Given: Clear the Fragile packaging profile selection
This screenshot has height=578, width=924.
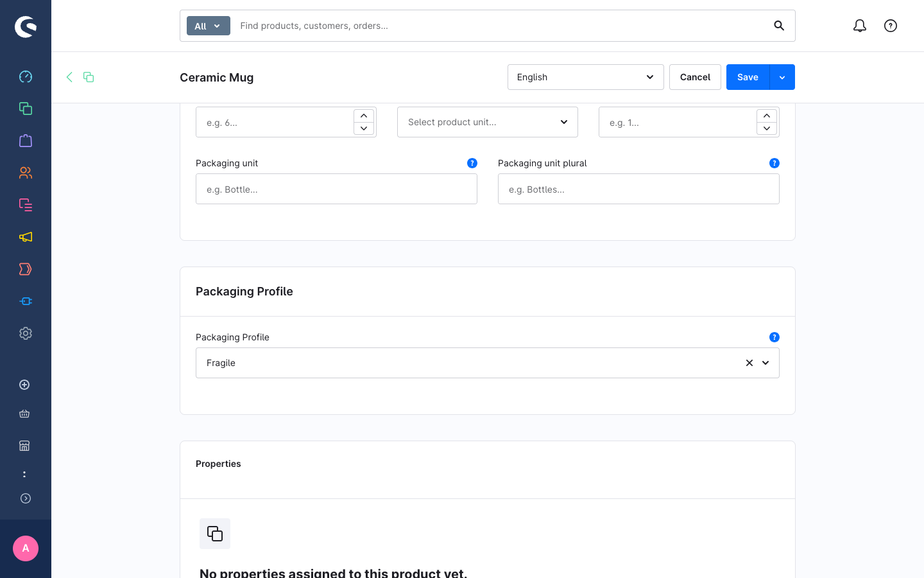Looking at the screenshot, I should pos(749,363).
